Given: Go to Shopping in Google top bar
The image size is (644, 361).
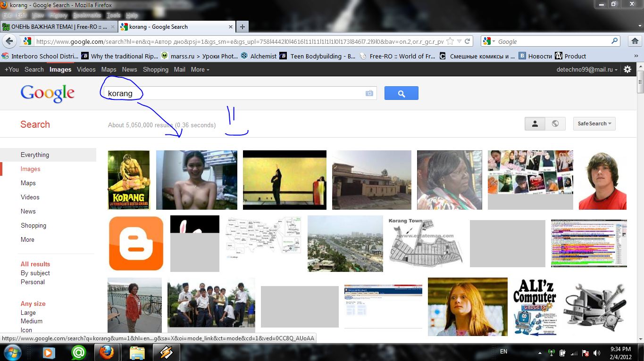Looking at the screenshot, I should [x=156, y=69].
